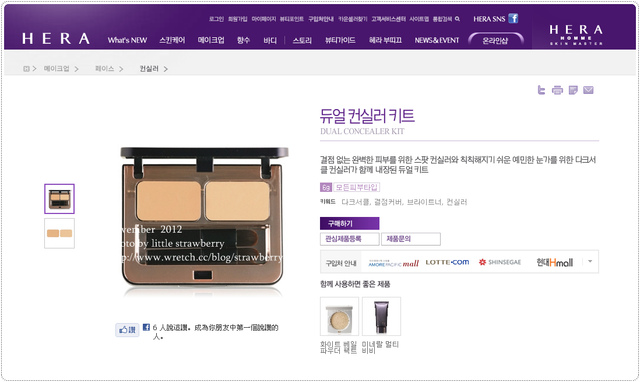The width and height of the screenshot is (640, 382).
Task: Click HERA SNS text
Action: tap(489, 19)
